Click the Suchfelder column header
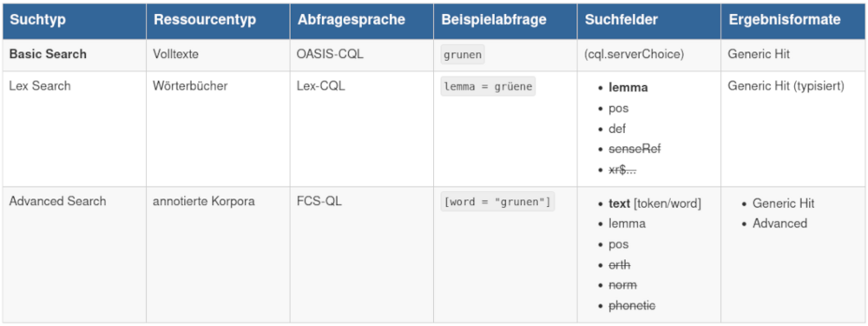 pyautogui.click(x=621, y=20)
